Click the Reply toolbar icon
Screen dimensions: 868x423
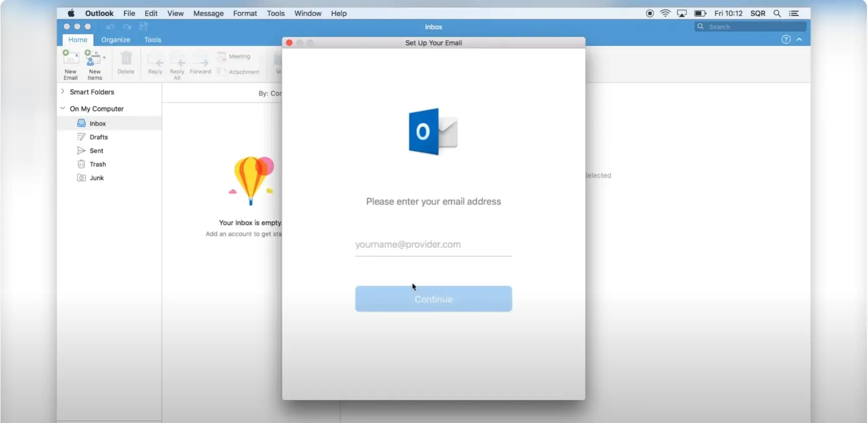(155, 60)
